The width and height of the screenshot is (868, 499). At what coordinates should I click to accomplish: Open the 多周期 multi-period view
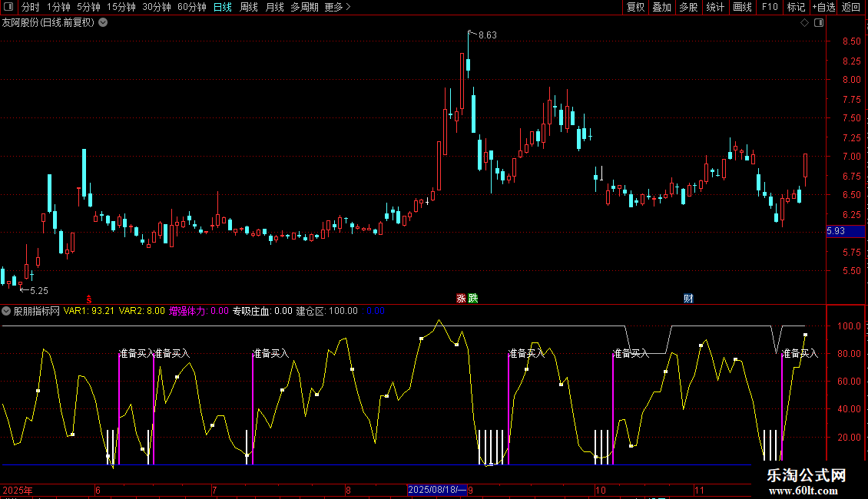(x=304, y=7)
